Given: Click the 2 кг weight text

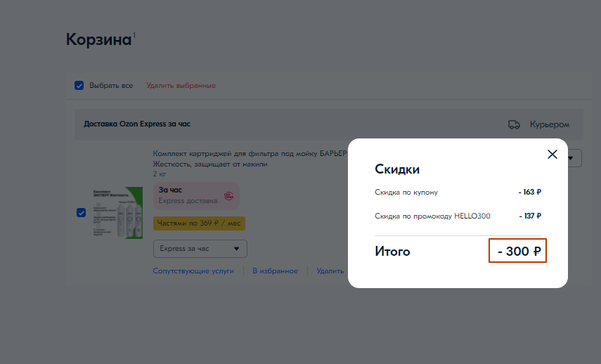Looking at the screenshot, I should tap(160, 174).
